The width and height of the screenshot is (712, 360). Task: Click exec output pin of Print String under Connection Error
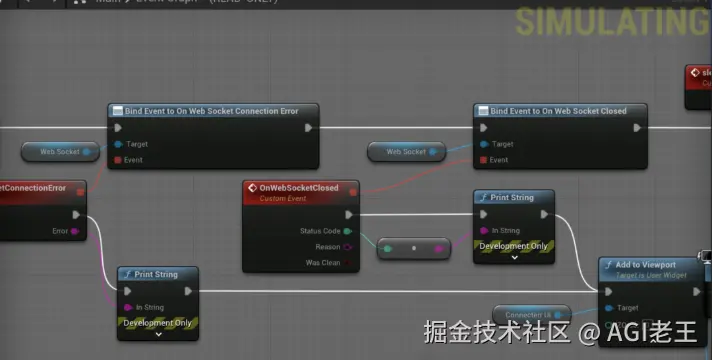(x=188, y=291)
